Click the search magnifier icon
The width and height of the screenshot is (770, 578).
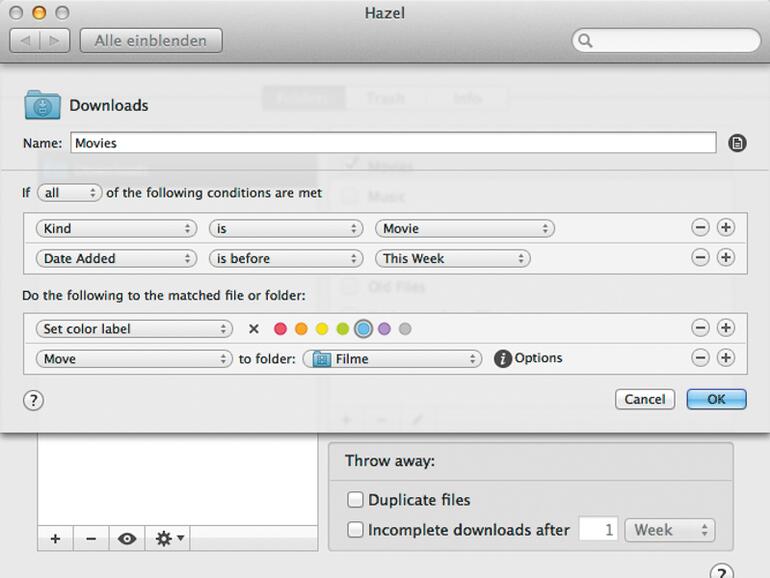(585, 40)
